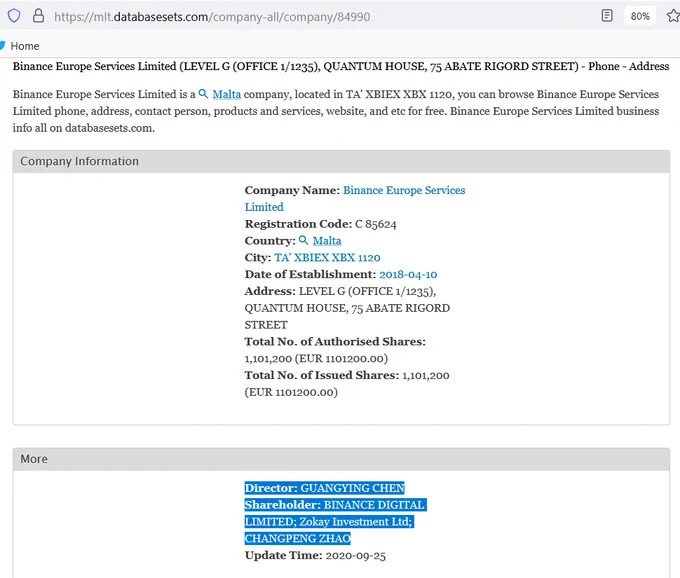Open Malta link in Country row
Image resolution: width=680 pixels, height=578 pixels.
(x=327, y=241)
